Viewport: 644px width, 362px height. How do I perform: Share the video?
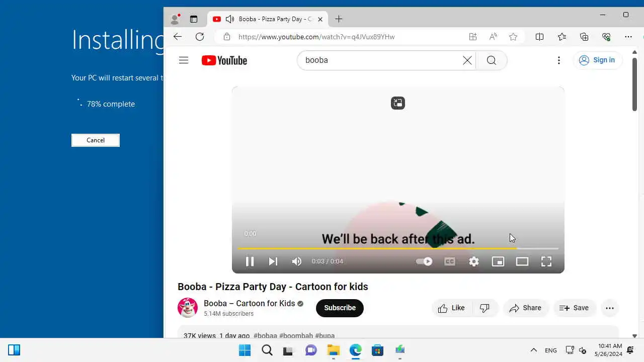[x=525, y=308]
